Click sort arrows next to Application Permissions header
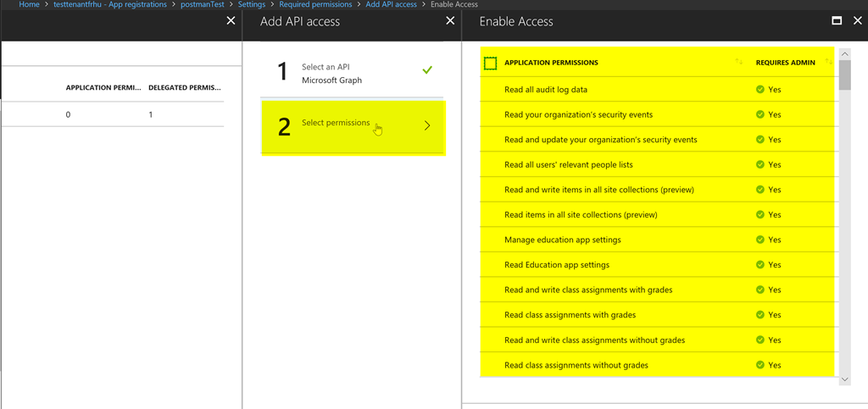The height and width of the screenshot is (409, 868). coord(739,62)
